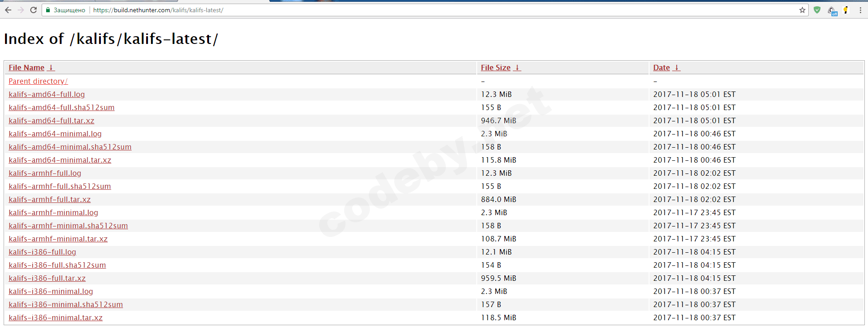The image size is (868, 332).
Task: Click the date of kalifs-i386-minimal.tar.xz
Action: click(694, 318)
